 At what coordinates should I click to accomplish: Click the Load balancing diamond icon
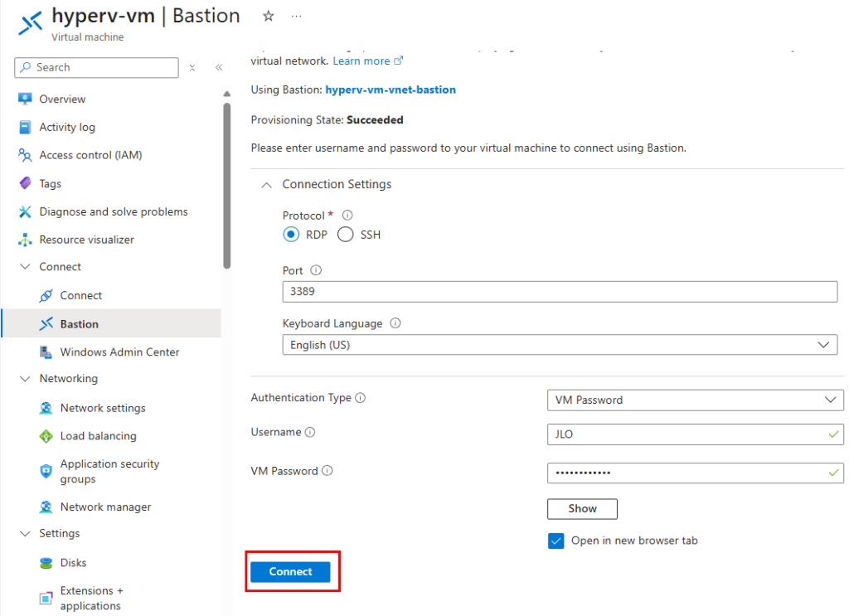pyautogui.click(x=46, y=436)
